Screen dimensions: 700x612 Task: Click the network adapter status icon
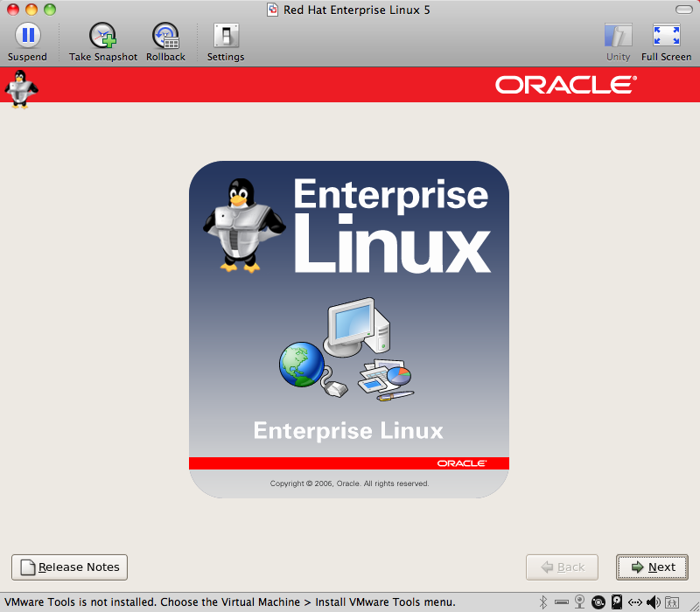click(635, 602)
